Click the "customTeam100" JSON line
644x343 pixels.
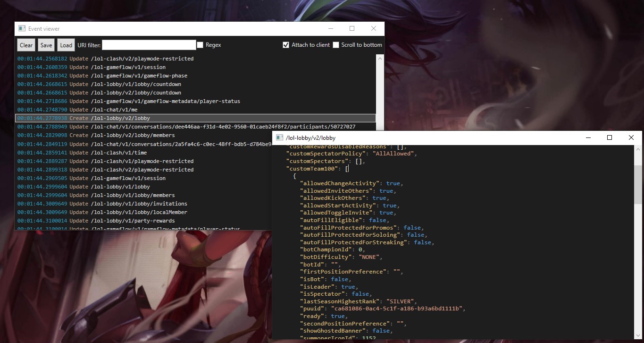click(317, 169)
